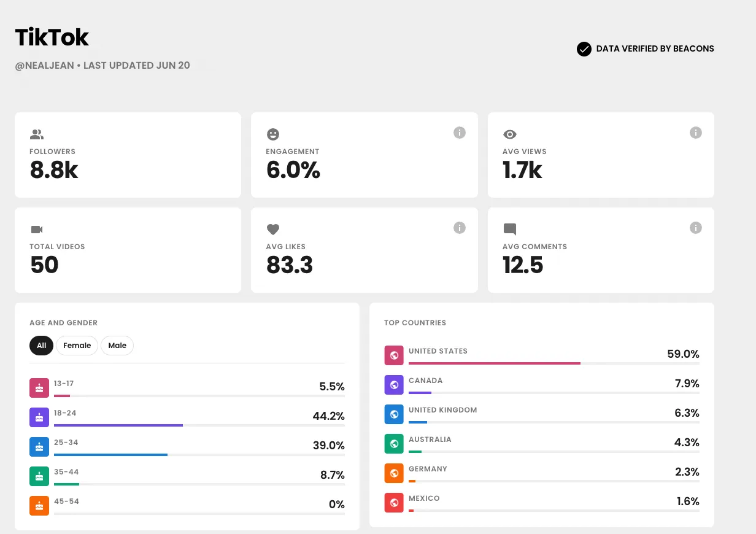This screenshot has height=534, width=756.
Task: Click the 2.3% Germany value
Action: (687, 472)
